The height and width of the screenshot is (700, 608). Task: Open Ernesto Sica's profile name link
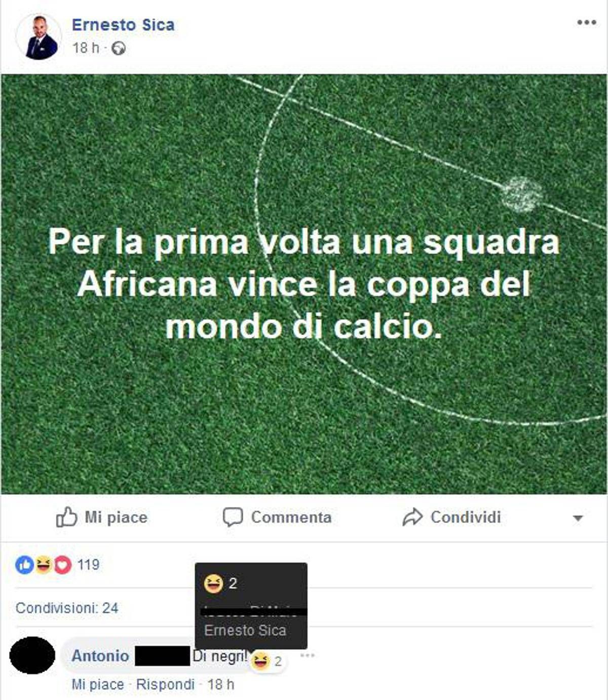click(x=123, y=25)
